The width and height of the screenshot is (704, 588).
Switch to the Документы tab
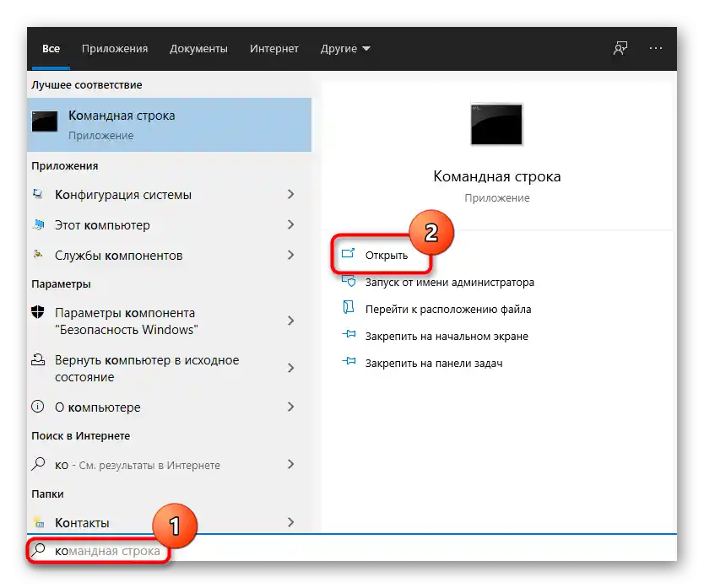pos(198,48)
